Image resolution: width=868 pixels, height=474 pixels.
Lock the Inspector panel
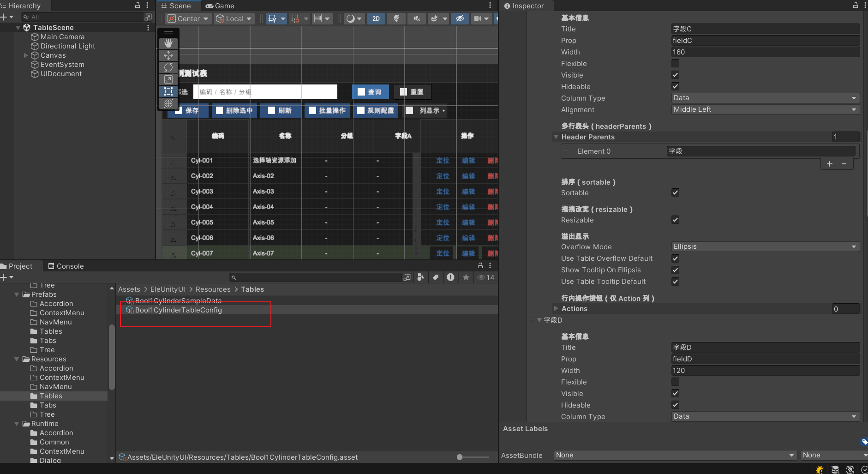point(855,5)
